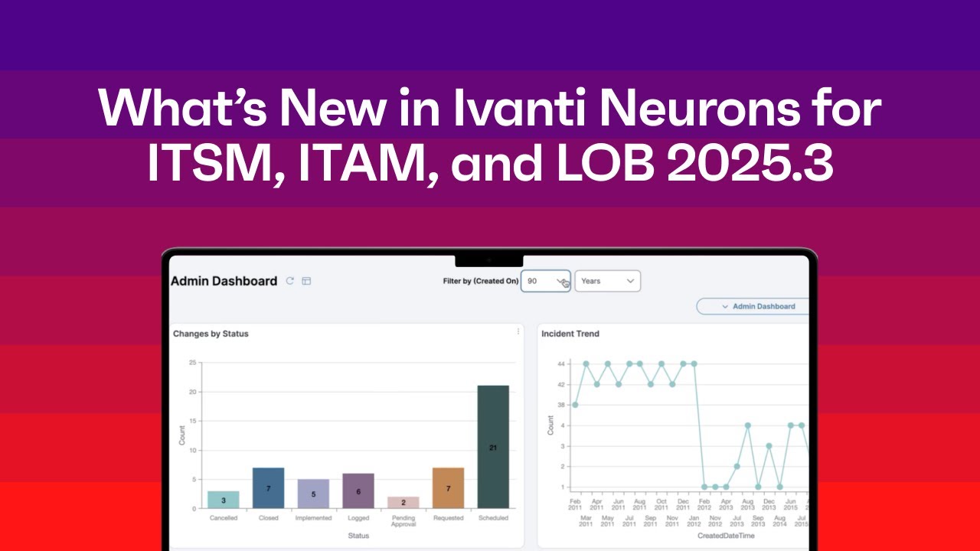Image resolution: width=980 pixels, height=551 pixels.
Task: Click the Jul 2013 data point at 2
Action: coord(737,466)
